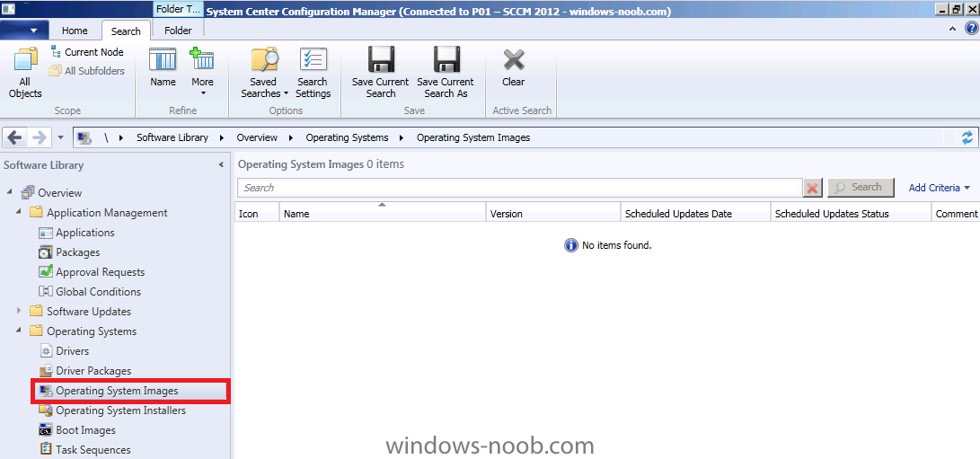Click Save Current Search
The width and height of the screenshot is (980, 459).
(380, 72)
